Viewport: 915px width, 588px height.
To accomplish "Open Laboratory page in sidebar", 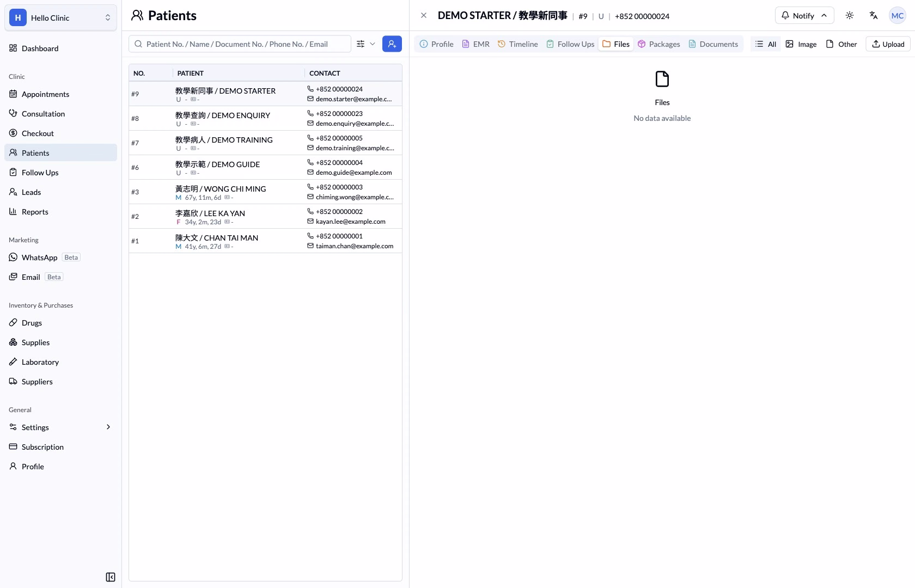I will (x=60, y=362).
